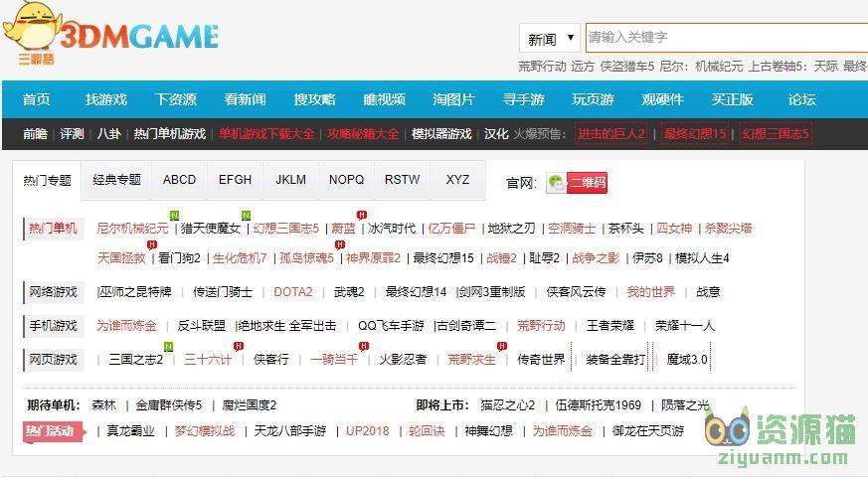Click 八卦 in the dark sub-navigation

click(x=109, y=134)
